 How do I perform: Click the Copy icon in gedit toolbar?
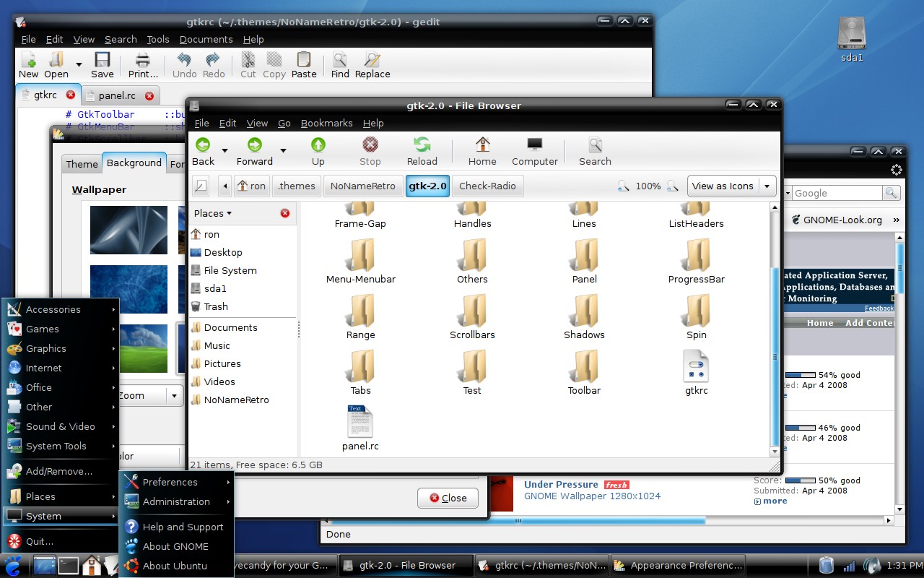274,59
